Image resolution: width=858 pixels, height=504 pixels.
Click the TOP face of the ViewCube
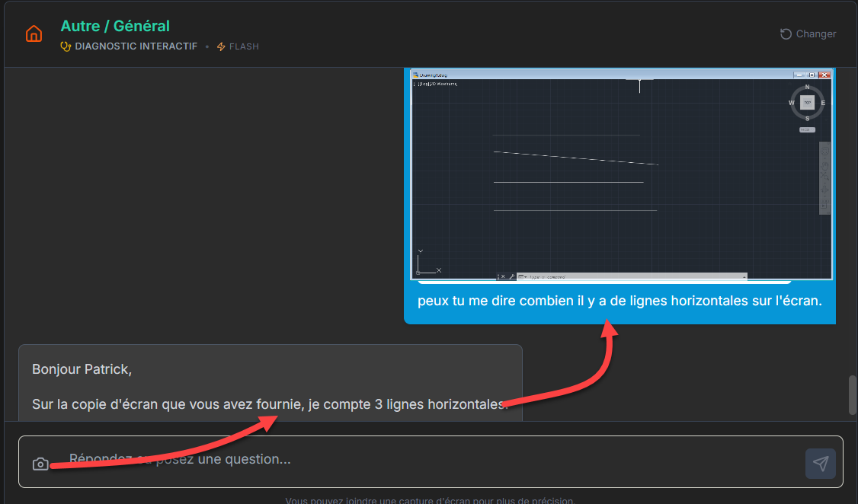coord(807,103)
